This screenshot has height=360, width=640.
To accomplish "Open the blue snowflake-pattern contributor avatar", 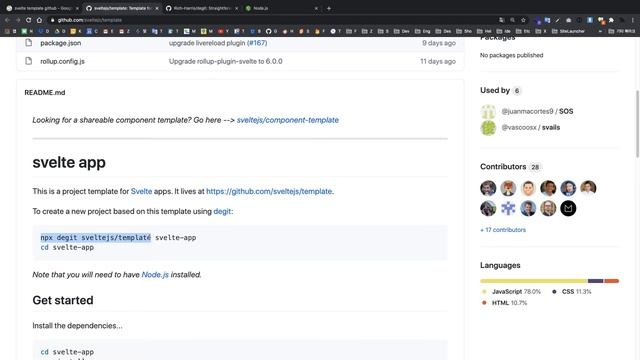I will [508, 209].
